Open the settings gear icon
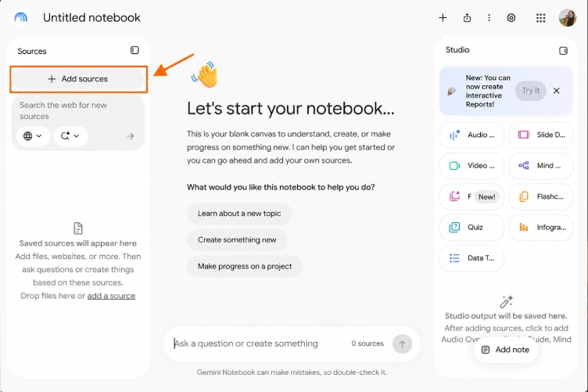This screenshot has height=392, width=588. click(511, 18)
